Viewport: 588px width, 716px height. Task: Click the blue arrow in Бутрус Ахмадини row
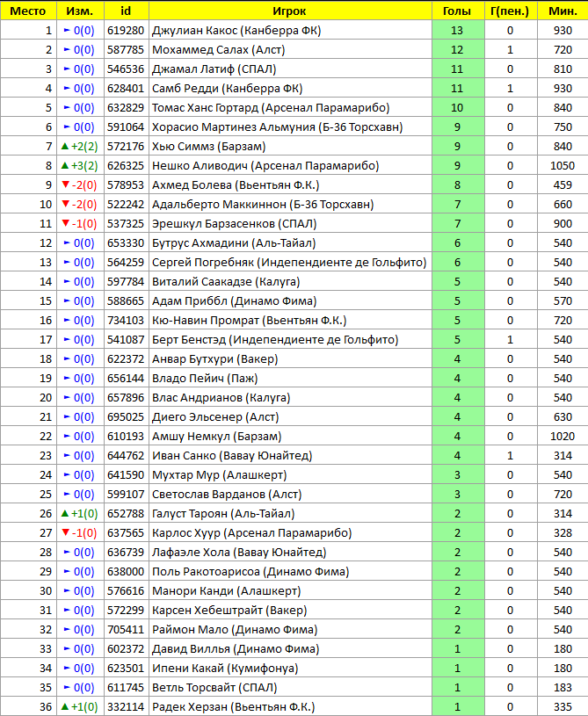click(x=67, y=243)
